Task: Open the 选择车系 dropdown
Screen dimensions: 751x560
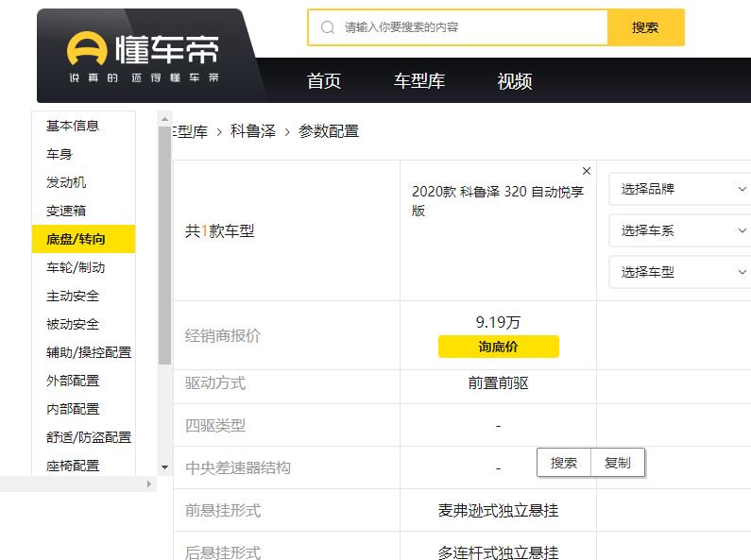Action: [x=680, y=230]
